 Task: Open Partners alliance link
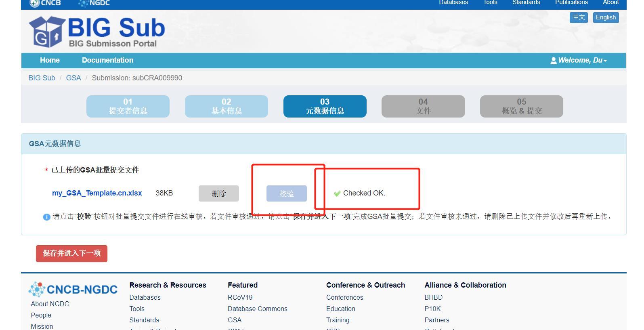pos(437,320)
